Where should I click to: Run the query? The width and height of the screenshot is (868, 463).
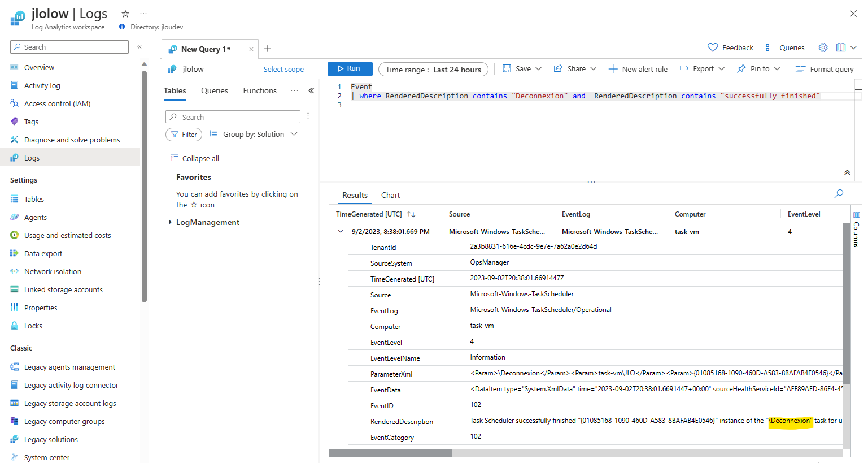point(350,68)
